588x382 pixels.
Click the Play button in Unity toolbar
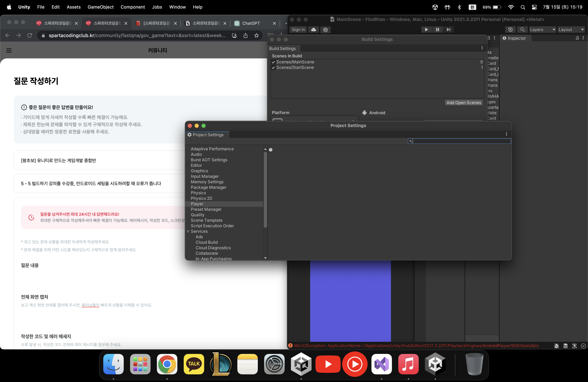pos(426,30)
